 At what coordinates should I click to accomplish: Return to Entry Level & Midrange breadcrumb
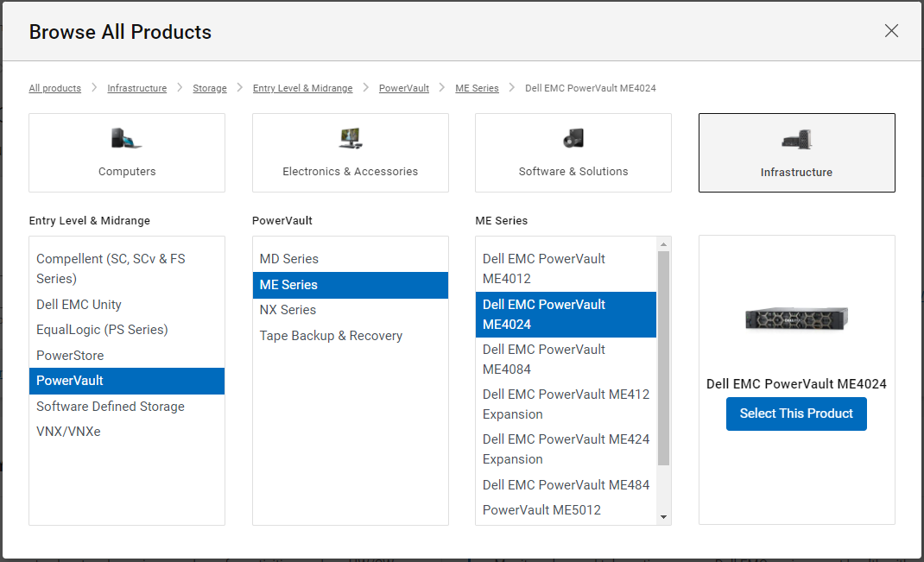[x=302, y=87]
